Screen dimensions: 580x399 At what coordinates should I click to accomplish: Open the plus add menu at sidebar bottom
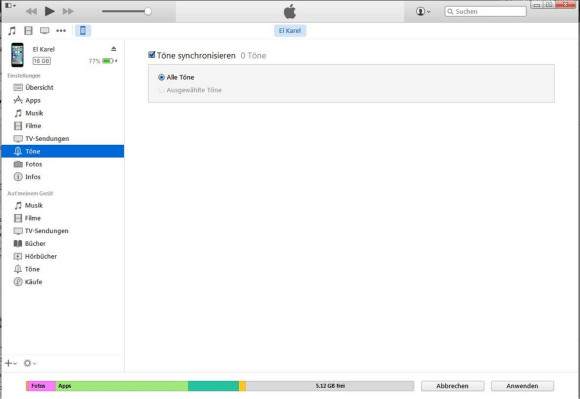(x=11, y=364)
